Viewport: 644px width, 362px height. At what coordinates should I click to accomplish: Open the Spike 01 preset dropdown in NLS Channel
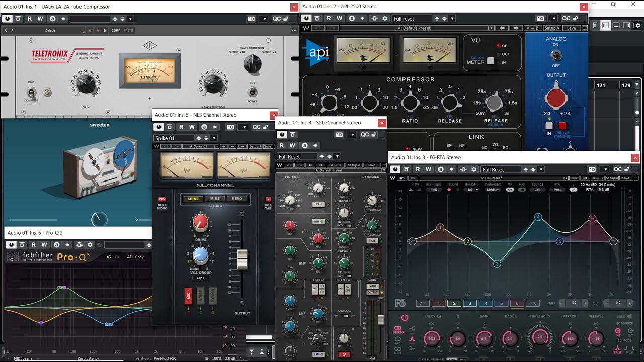pyautogui.click(x=214, y=138)
